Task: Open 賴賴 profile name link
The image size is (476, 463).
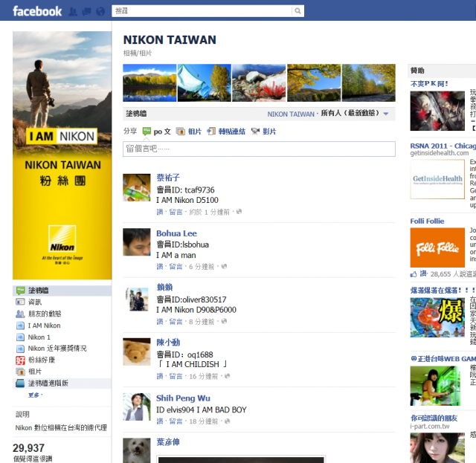Action: (164, 287)
